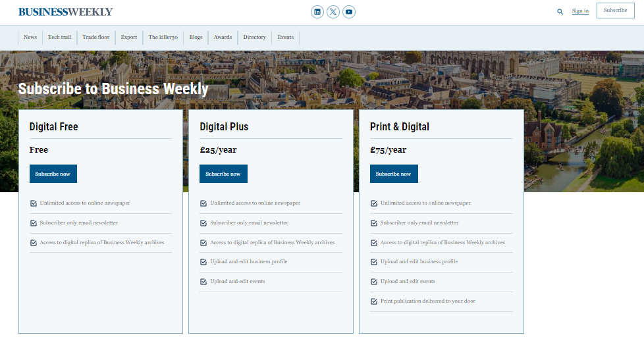Image resolution: width=644 pixels, height=337 pixels.
Task: Subscribe now to Digital Free plan
Action: click(x=53, y=174)
